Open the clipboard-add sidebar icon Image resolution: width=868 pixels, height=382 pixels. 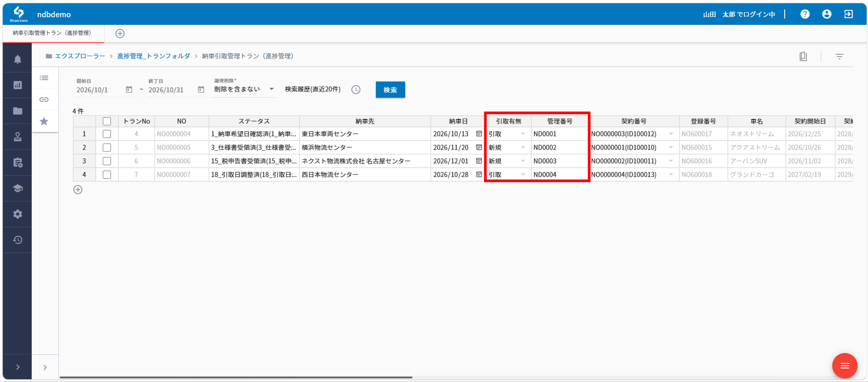[x=17, y=162]
